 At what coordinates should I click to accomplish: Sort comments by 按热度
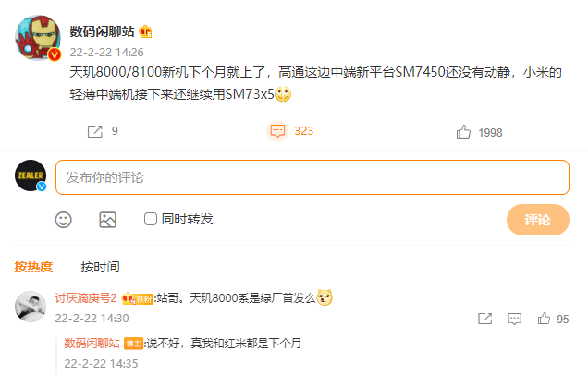[x=33, y=267]
